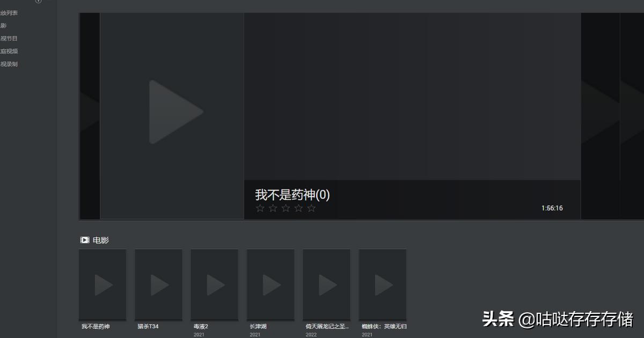Give a three-star rating on the rating row
The height and width of the screenshot is (338, 644).
point(285,208)
